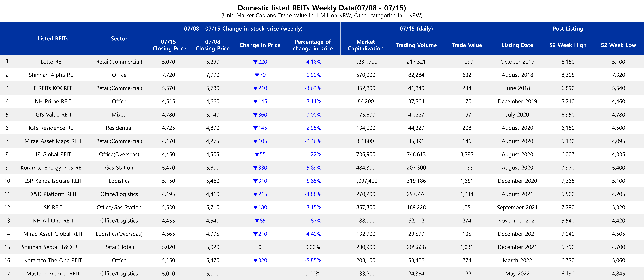Select the Residential sector cell

coord(119,128)
